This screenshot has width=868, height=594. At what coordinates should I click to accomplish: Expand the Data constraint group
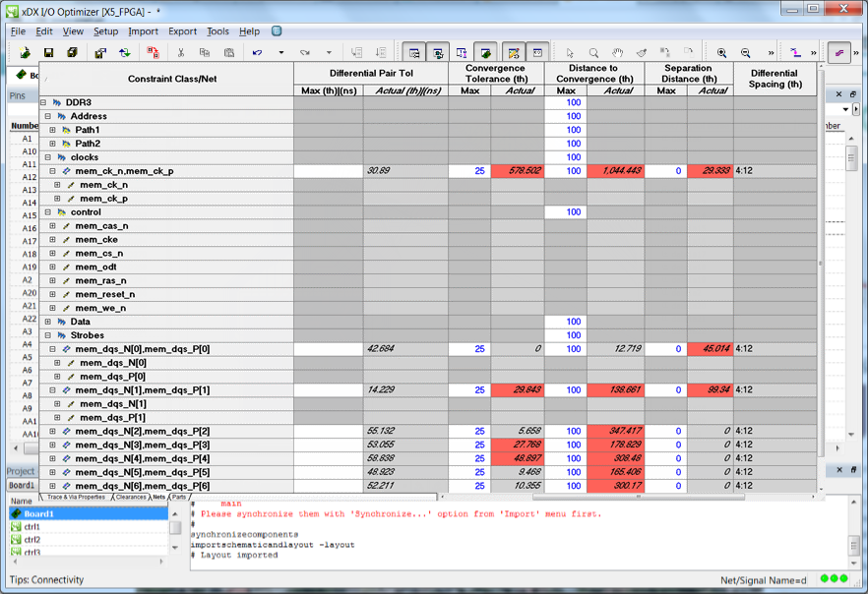click(48, 322)
